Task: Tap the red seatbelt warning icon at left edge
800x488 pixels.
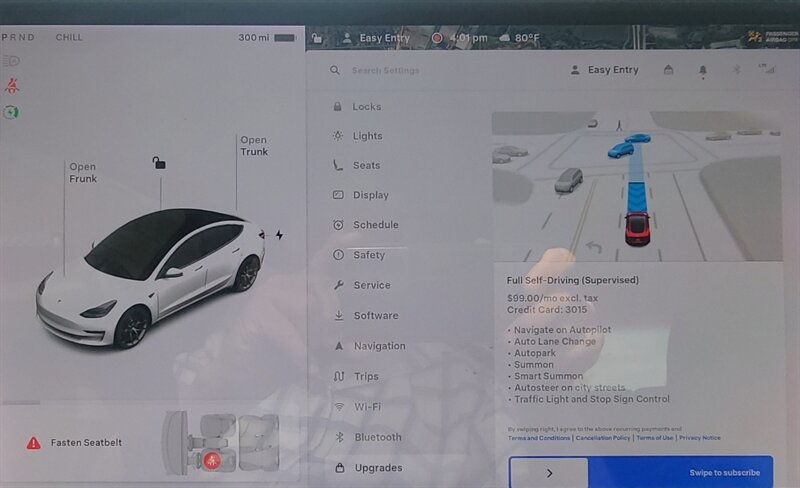Action: (x=12, y=85)
